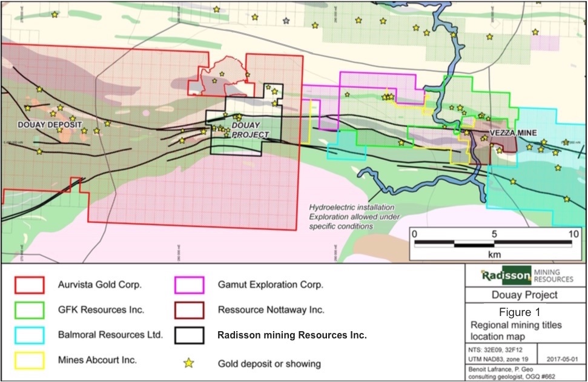Click the 'UTM NAD83, zone 19' text
The height and width of the screenshot is (382, 588).
[x=498, y=359]
